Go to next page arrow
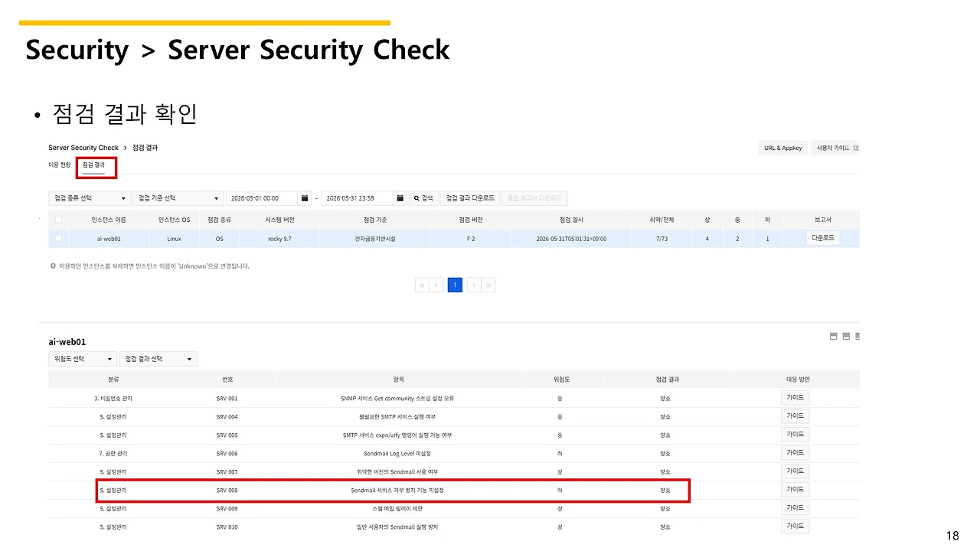This screenshot has height=551, width=980. tap(474, 285)
